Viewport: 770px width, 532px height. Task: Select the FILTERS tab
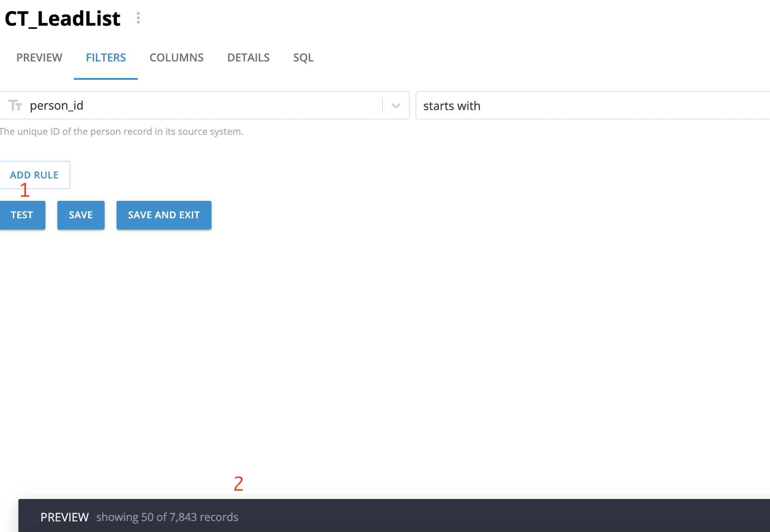[x=106, y=58]
